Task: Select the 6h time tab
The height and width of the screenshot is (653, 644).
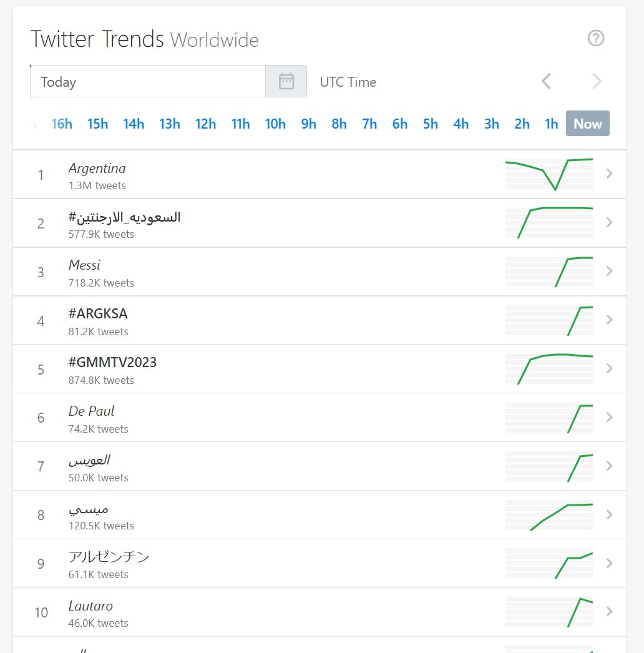Action: (399, 124)
